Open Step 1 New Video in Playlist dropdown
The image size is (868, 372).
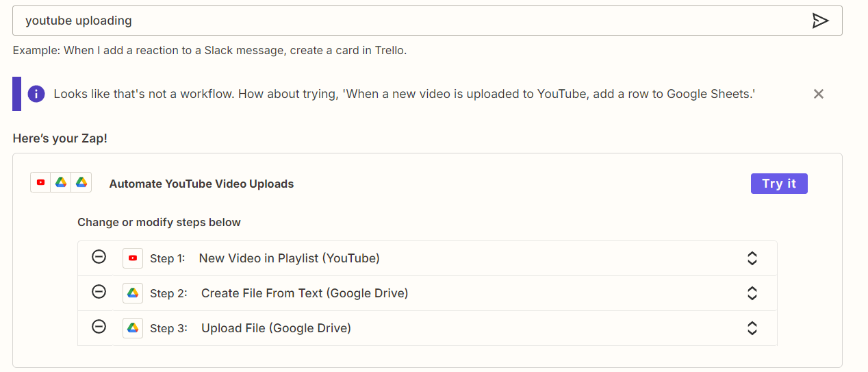coord(752,258)
